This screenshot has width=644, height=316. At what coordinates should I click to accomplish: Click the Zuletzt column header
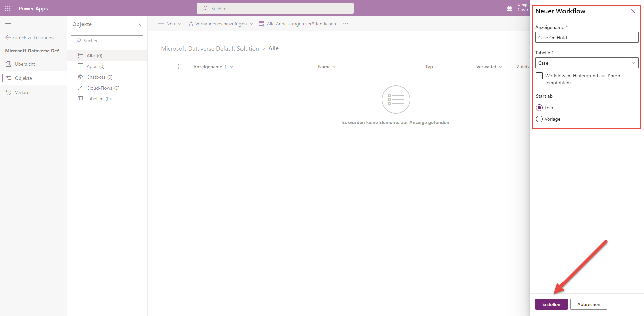(523, 67)
